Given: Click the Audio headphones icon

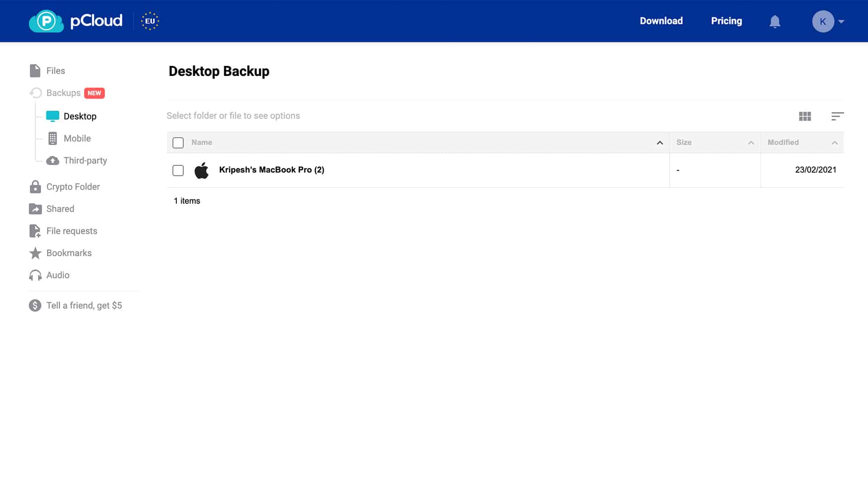Looking at the screenshot, I should [x=35, y=275].
